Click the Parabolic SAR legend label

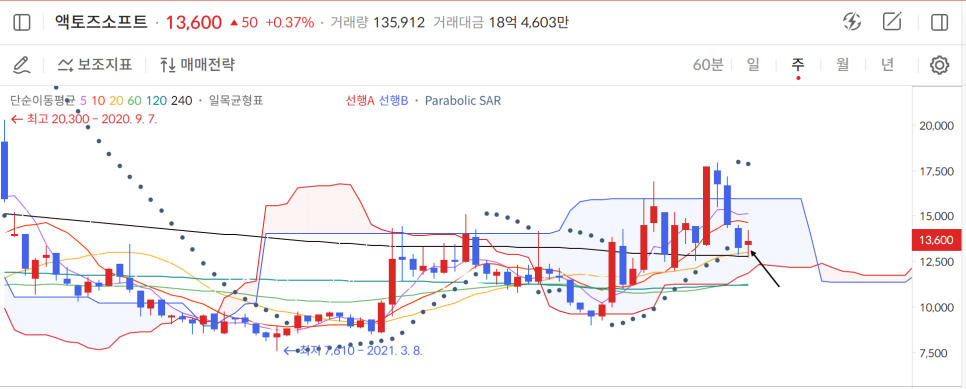point(463,100)
